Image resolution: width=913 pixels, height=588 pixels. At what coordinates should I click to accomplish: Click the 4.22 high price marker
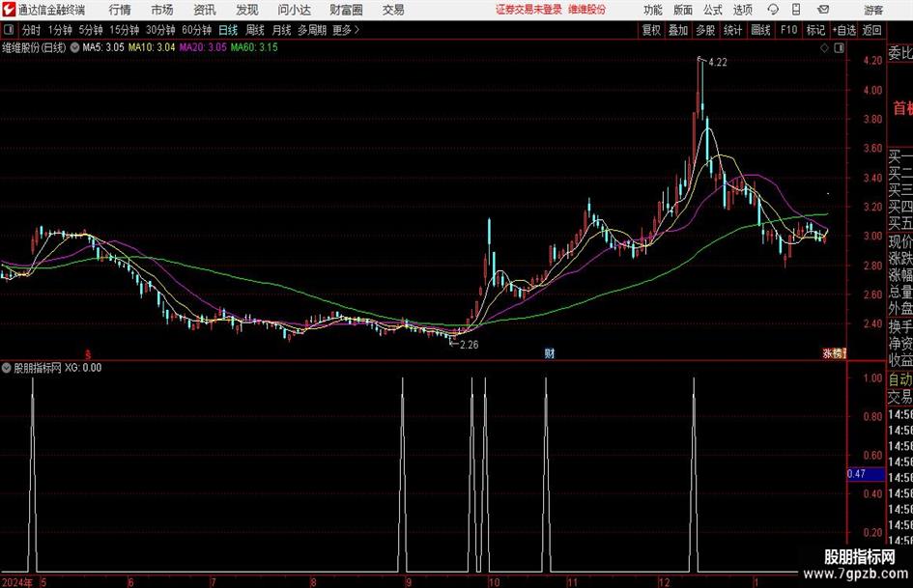(x=718, y=63)
